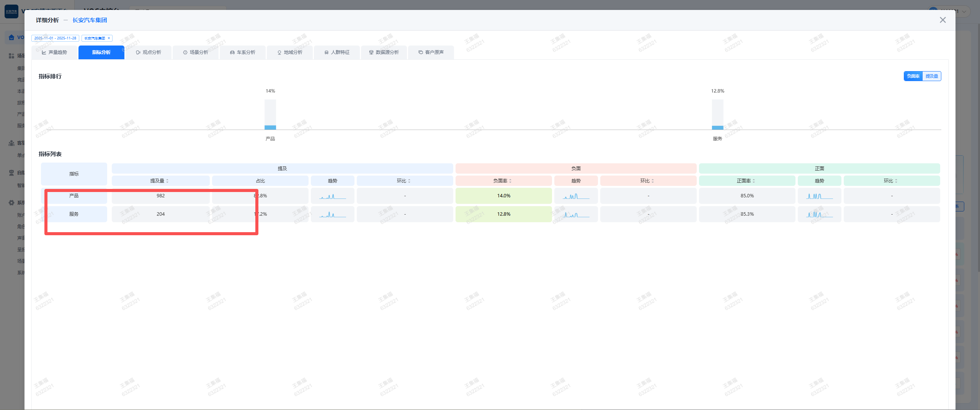
Task: Sort by 提及量 using its sort arrows
Action: pos(167,181)
